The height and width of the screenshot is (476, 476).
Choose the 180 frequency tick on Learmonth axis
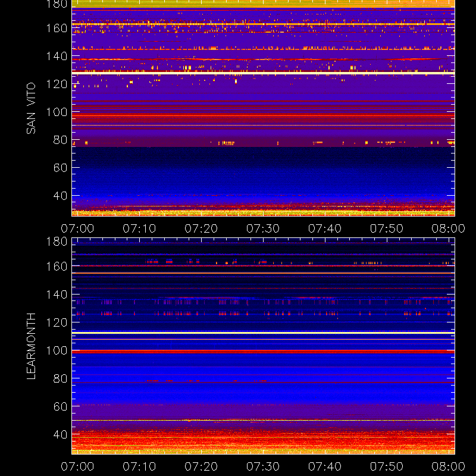[57, 242]
